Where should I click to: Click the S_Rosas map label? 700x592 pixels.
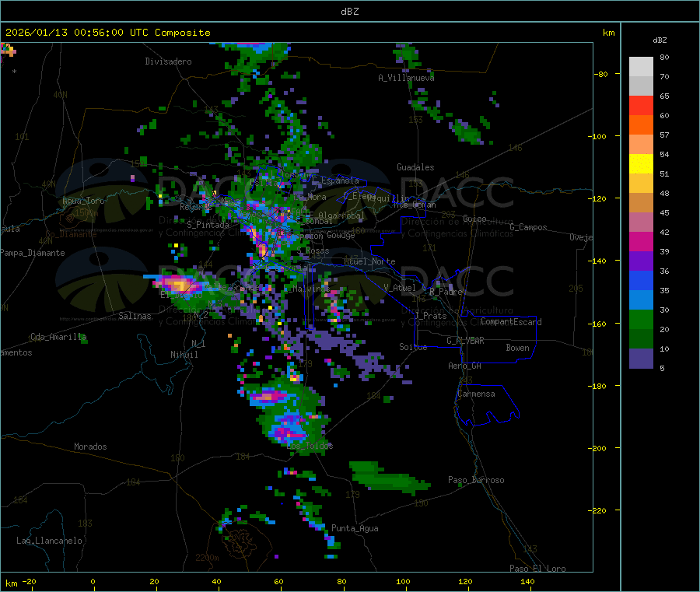(x=313, y=250)
